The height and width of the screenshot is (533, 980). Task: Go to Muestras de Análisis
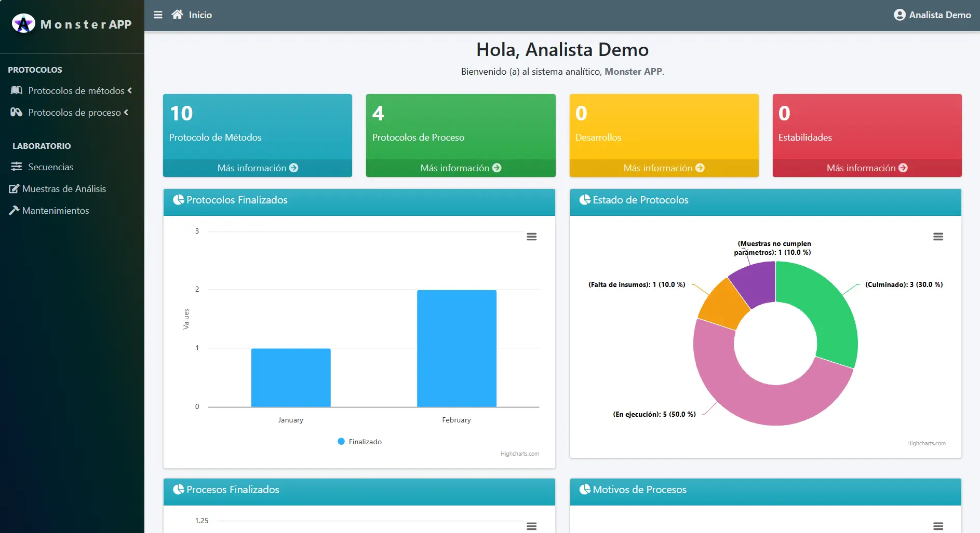coord(63,189)
